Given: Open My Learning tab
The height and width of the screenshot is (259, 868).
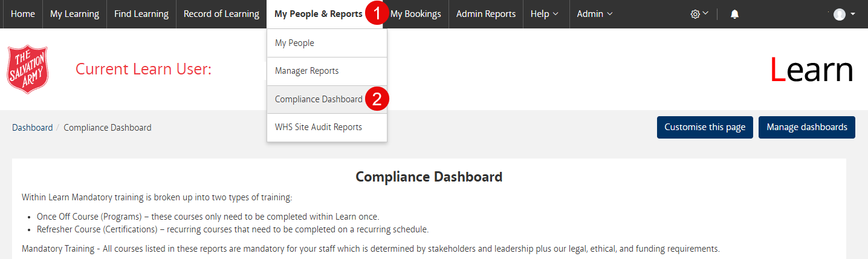Looking at the screenshot, I should coord(74,14).
